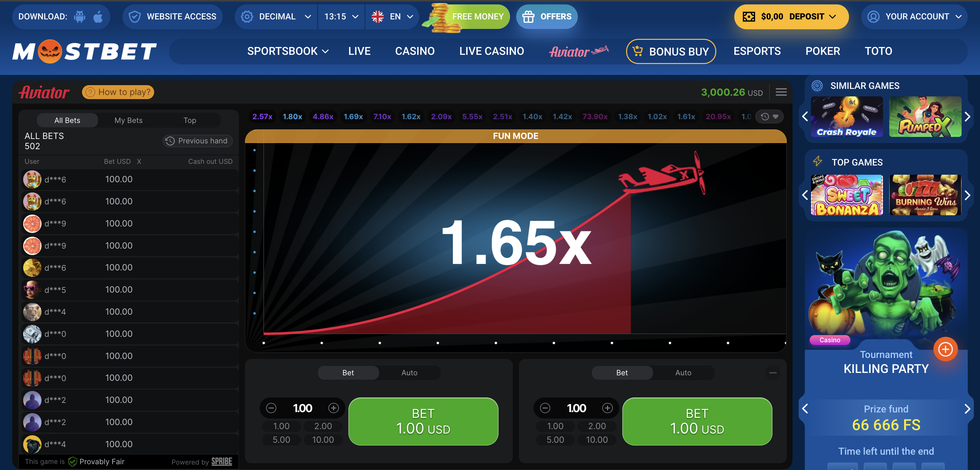Switch right panel to Auto mode
This screenshot has width=980, height=470.
click(x=683, y=373)
